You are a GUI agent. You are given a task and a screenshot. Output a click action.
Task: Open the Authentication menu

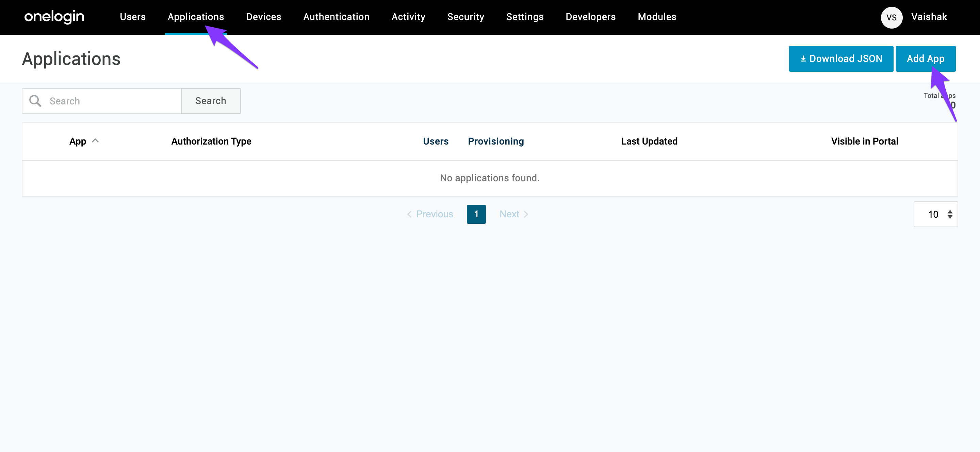click(x=336, y=17)
